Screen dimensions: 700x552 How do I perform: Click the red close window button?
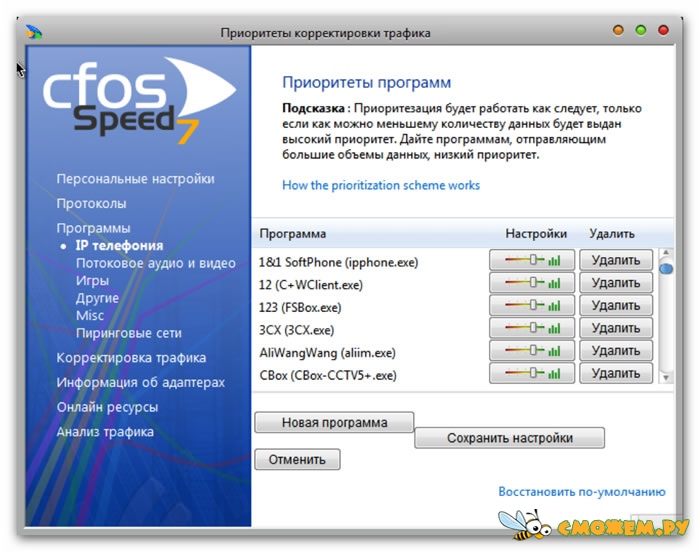pos(664,30)
